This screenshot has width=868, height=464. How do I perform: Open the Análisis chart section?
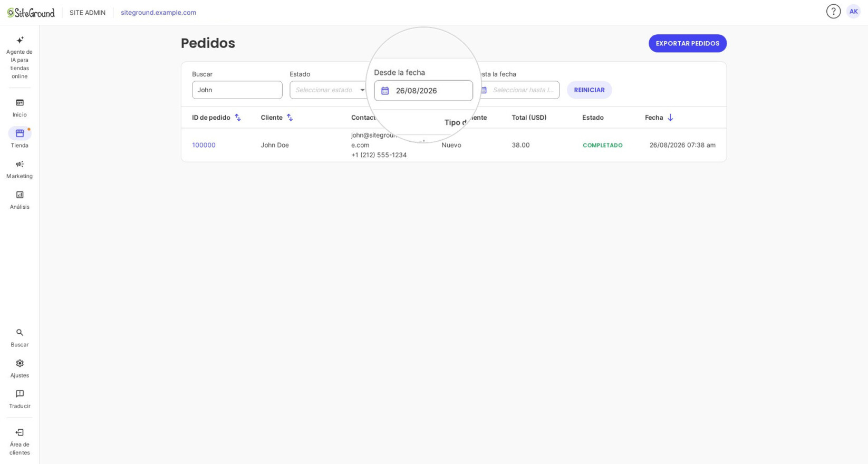tap(20, 200)
